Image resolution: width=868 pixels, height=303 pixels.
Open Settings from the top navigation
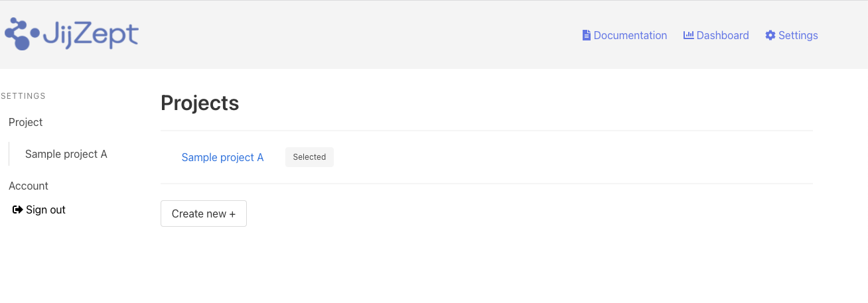(x=798, y=36)
